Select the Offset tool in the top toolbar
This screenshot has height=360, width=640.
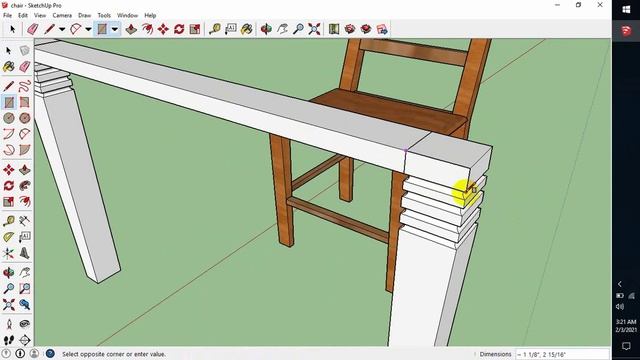(x=147, y=29)
